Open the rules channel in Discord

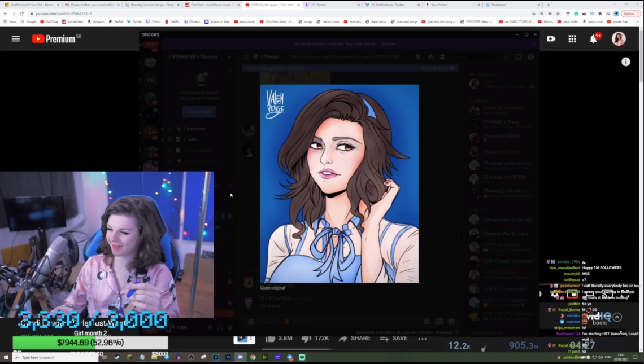tap(192, 139)
